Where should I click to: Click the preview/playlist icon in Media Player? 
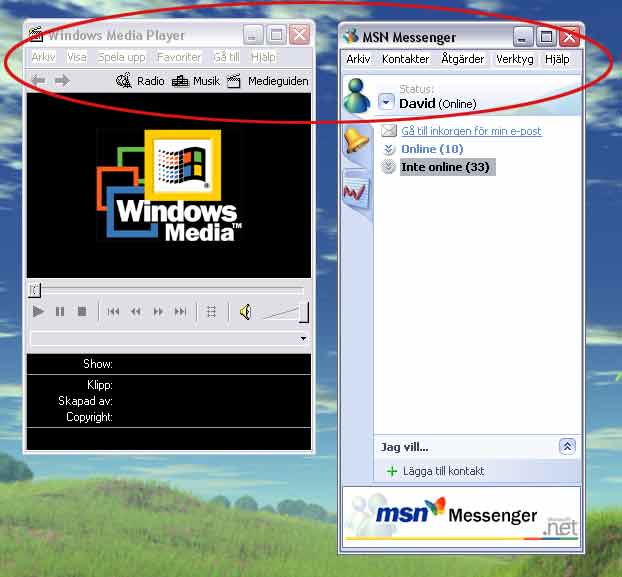211,312
